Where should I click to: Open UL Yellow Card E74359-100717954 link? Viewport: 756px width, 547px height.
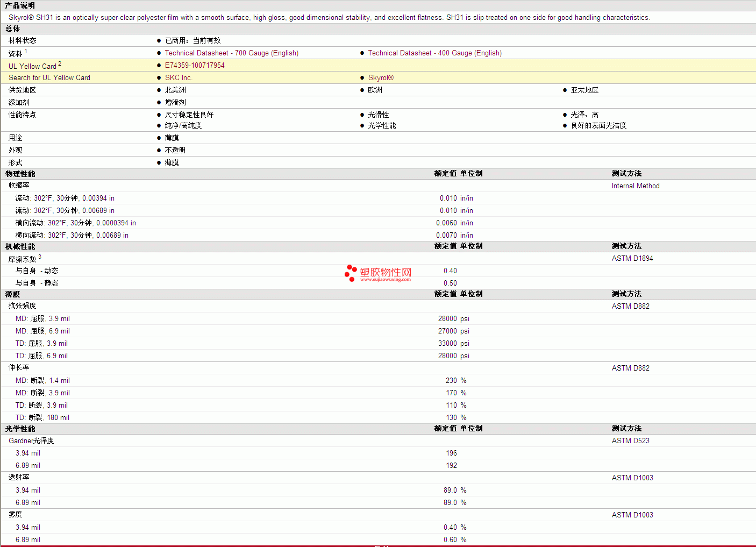point(195,65)
